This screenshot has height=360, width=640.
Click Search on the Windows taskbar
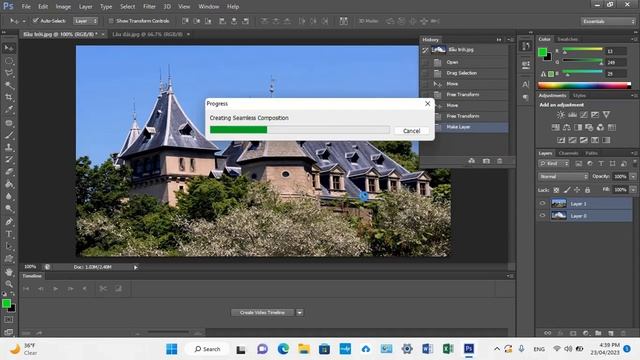tap(207, 349)
